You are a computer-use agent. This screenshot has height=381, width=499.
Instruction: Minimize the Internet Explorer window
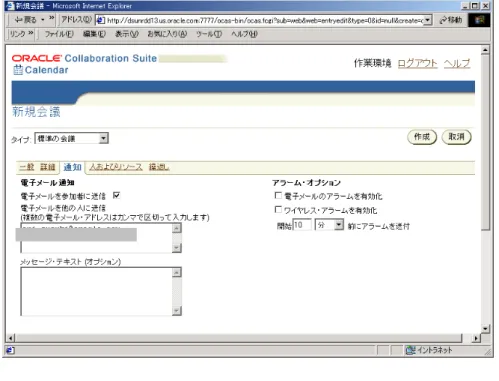click(466, 6)
